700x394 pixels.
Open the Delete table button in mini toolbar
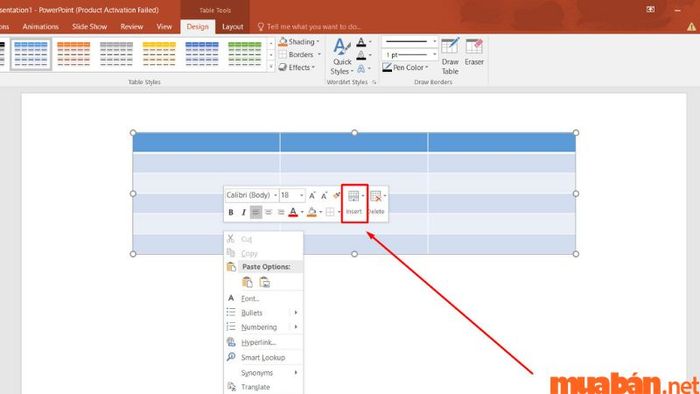[377, 203]
